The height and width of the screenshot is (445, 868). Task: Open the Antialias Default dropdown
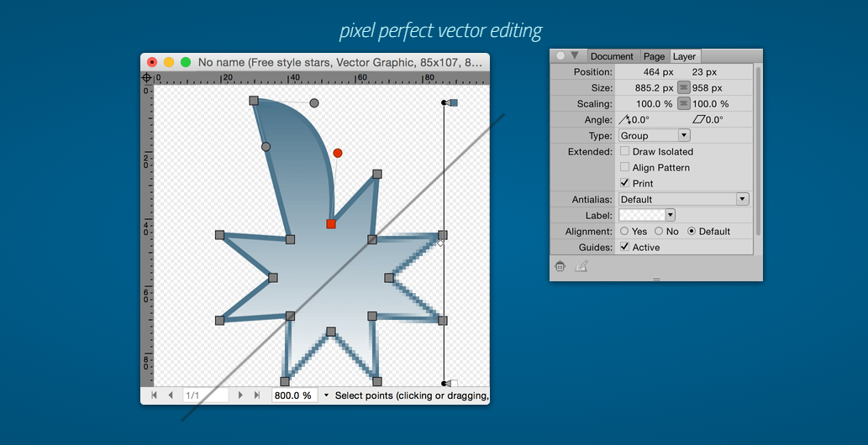click(x=684, y=199)
